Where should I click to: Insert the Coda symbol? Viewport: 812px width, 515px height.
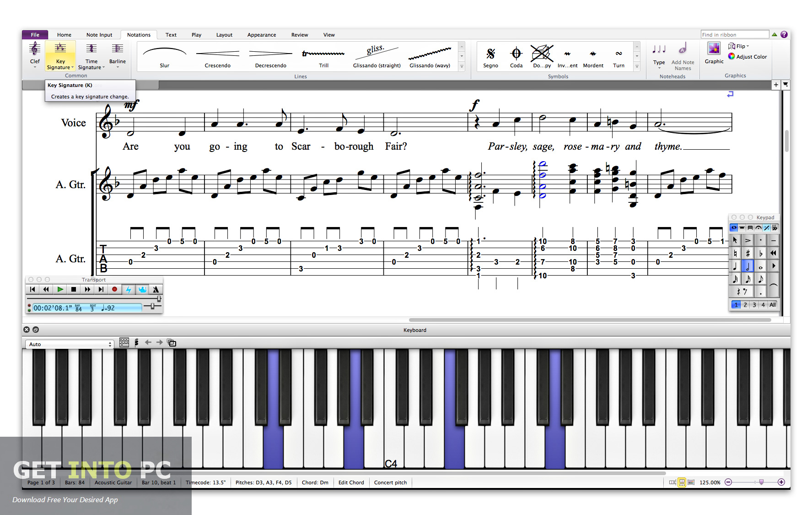coord(516,57)
